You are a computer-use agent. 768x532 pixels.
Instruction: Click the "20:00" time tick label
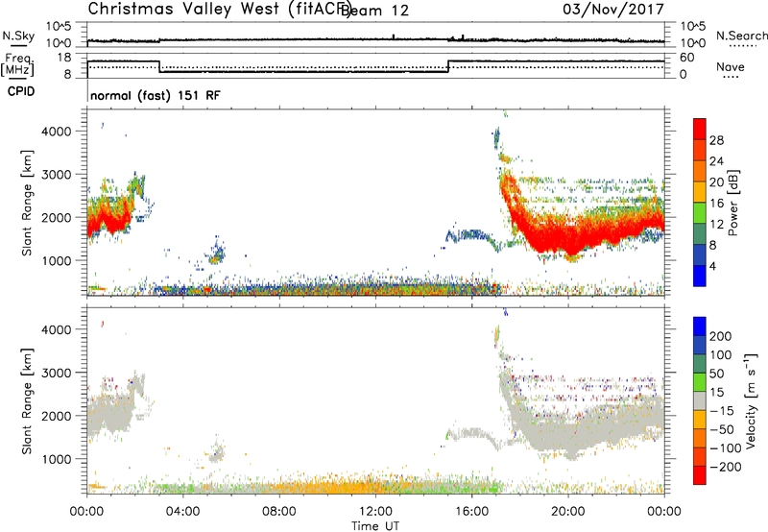click(x=567, y=512)
